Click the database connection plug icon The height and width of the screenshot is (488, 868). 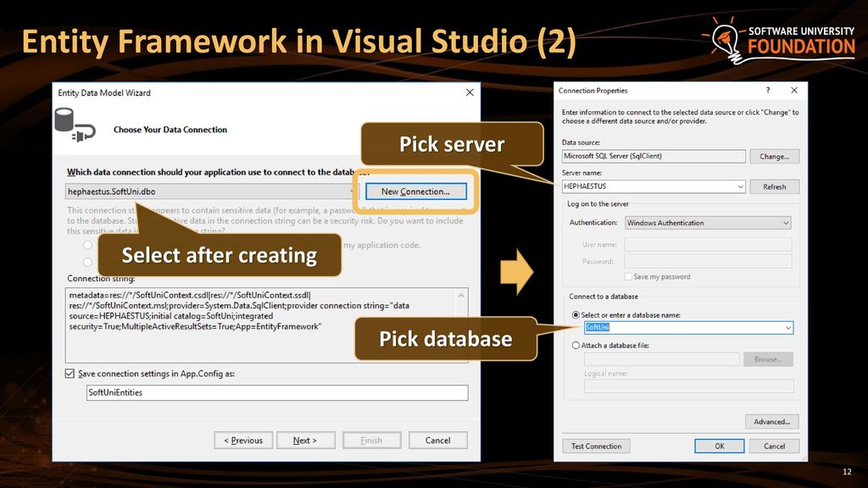tap(75, 125)
